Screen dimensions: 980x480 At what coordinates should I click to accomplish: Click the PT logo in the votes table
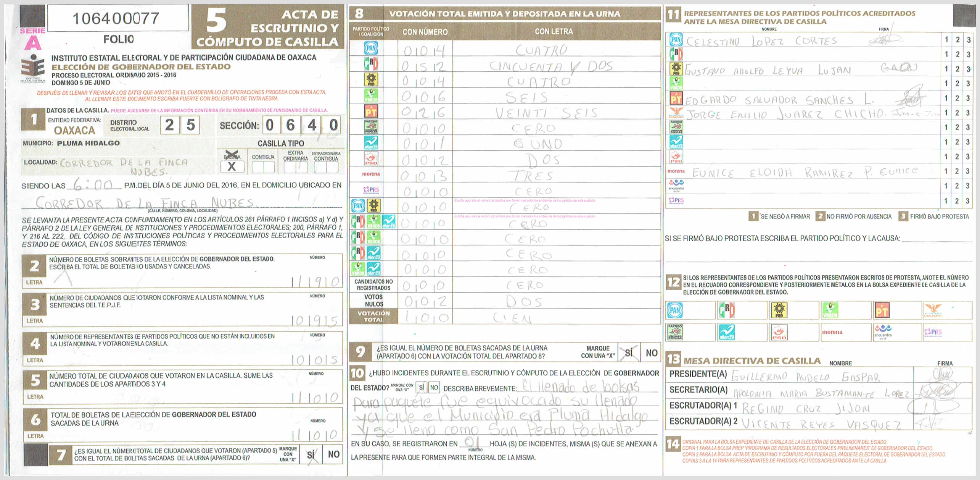pyautogui.click(x=371, y=112)
